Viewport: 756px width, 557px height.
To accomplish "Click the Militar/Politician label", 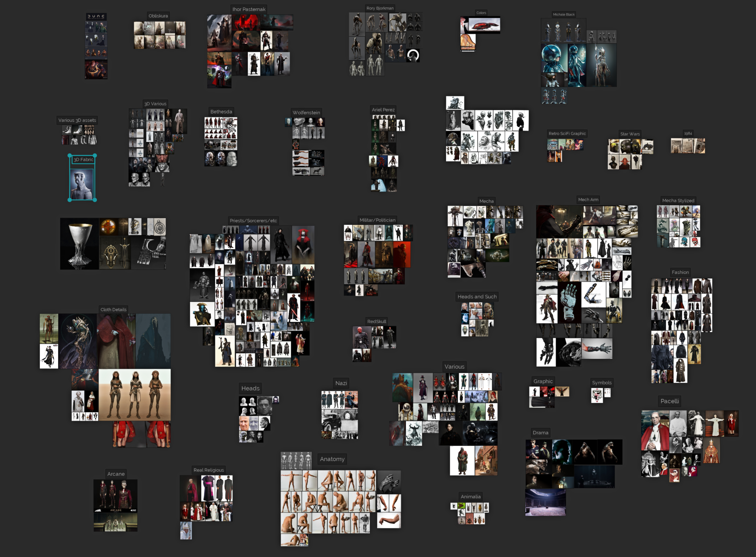I will click(x=377, y=220).
